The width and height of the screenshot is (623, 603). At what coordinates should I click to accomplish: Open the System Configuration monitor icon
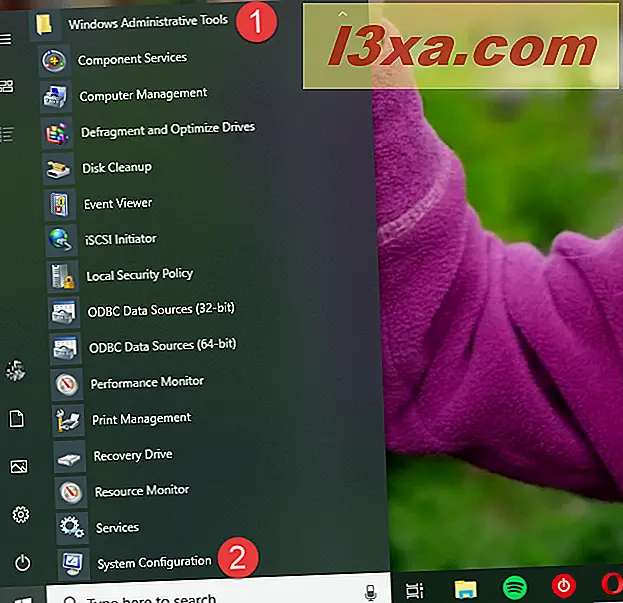click(73, 564)
